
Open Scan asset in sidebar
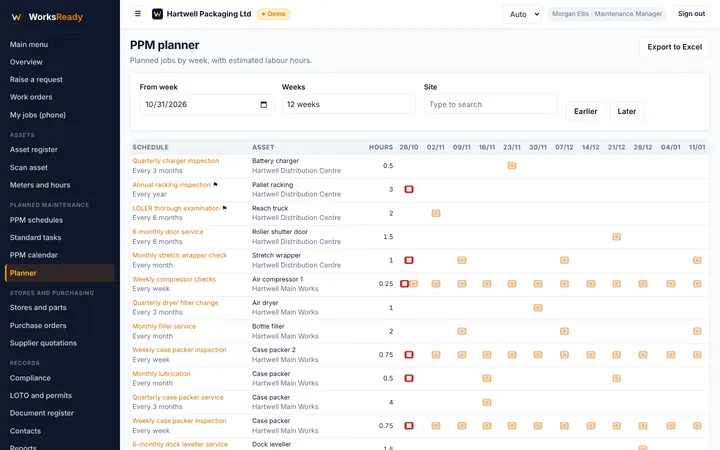[29, 168]
